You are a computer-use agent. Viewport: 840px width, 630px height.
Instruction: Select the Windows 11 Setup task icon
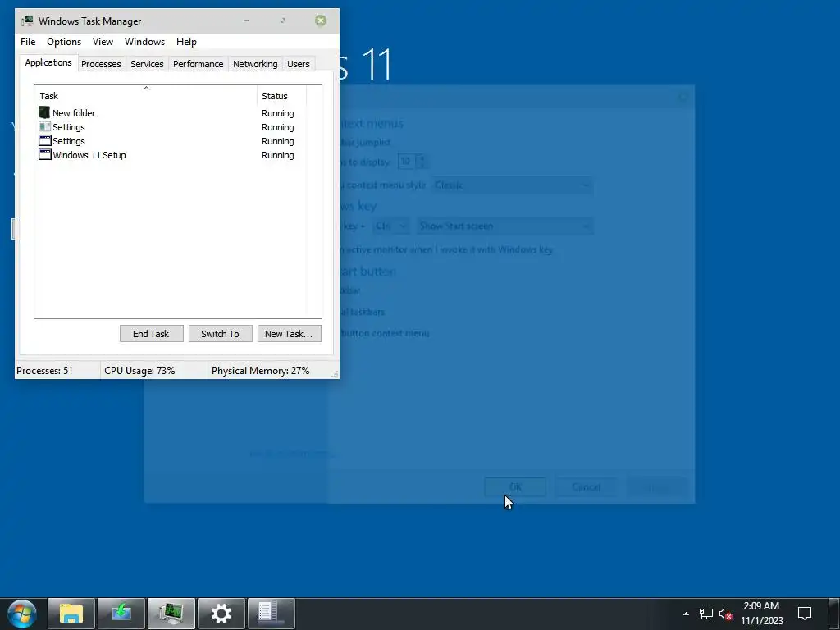coord(45,155)
